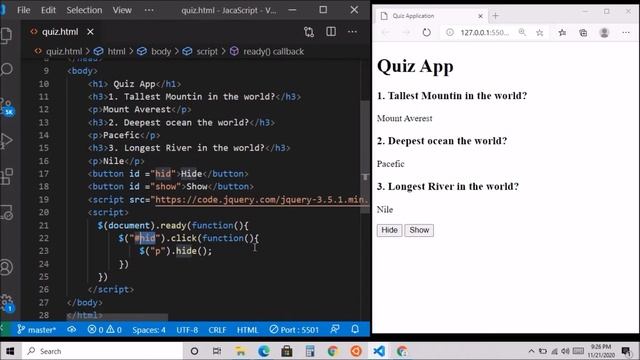Screen dimensions: 640x360
Task: Open a new browser tab
Action: [x=496, y=16]
